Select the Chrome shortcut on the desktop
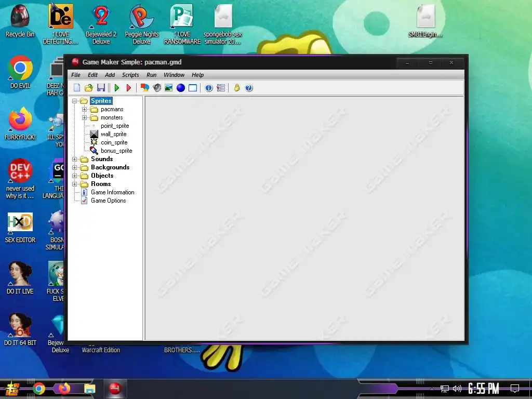This screenshot has height=399, width=532. (x=20, y=72)
